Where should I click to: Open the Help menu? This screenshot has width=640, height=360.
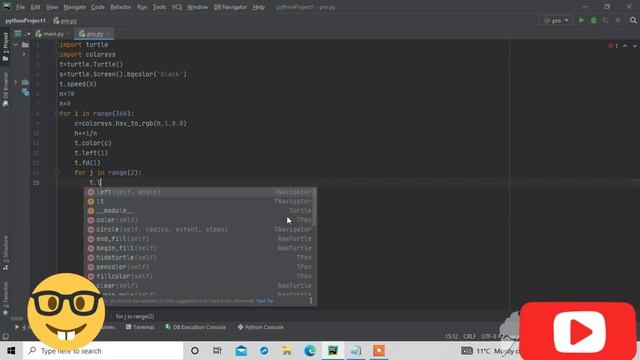pyautogui.click(x=258, y=7)
